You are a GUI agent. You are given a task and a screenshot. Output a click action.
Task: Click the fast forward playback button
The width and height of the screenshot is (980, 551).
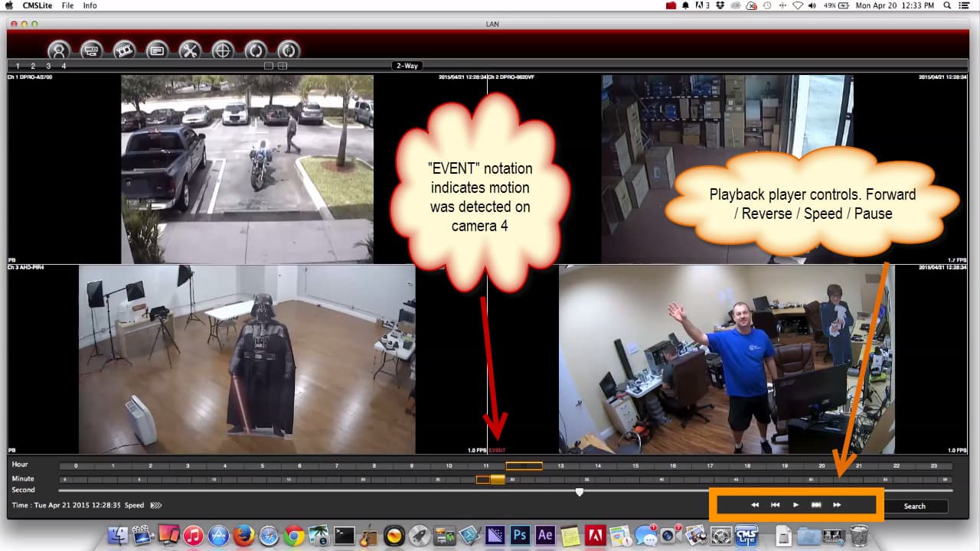(837, 505)
